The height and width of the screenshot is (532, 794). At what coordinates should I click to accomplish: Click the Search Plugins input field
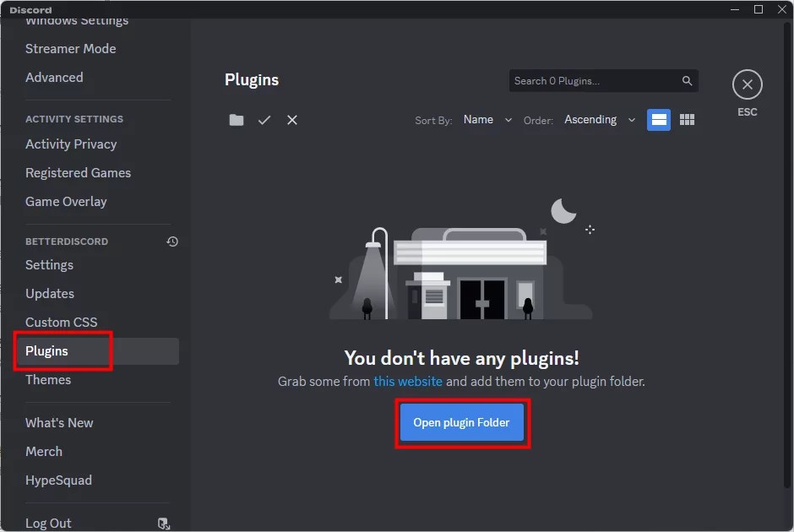pyautogui.click(x=591, y=80)
